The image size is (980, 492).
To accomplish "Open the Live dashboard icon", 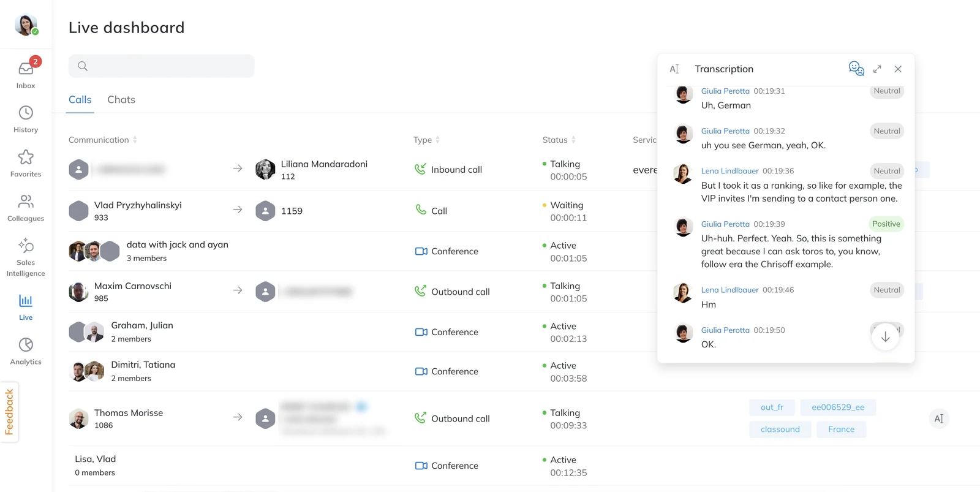I will (x=26, y=300).
